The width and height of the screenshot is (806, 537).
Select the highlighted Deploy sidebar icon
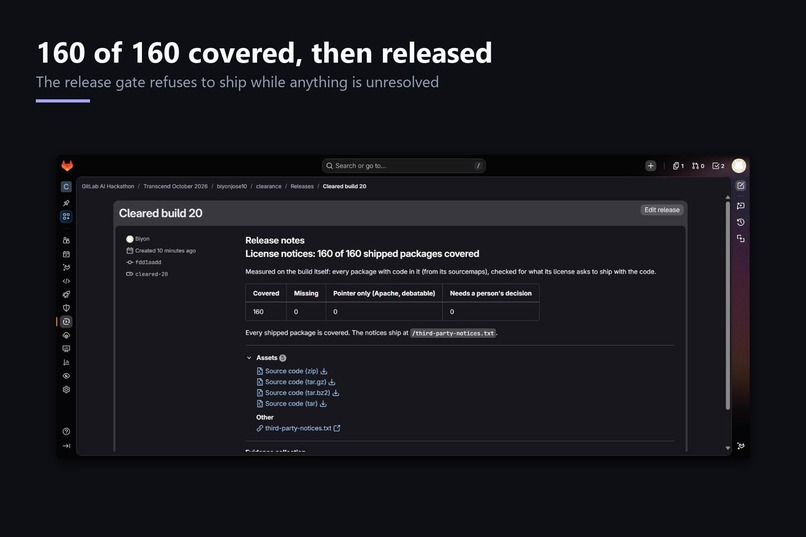pos(66,322)
